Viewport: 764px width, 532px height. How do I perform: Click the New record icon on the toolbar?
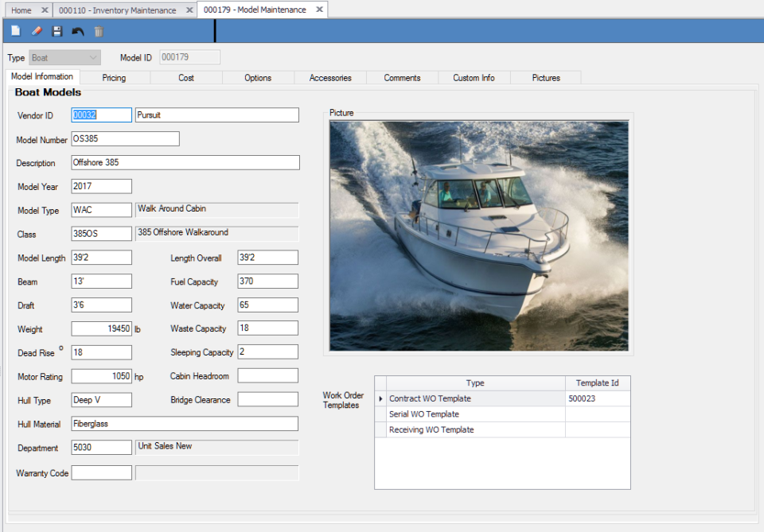(x=15, y=30)
